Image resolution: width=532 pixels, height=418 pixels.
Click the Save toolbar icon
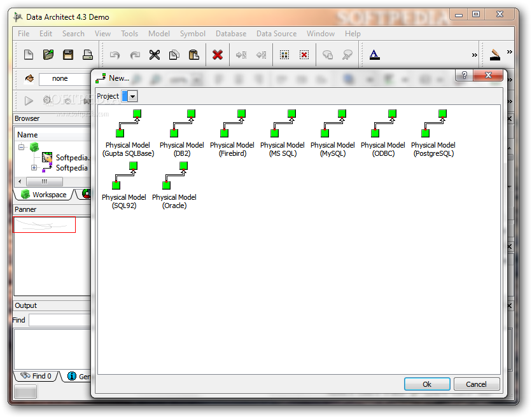tap(68, 55)
